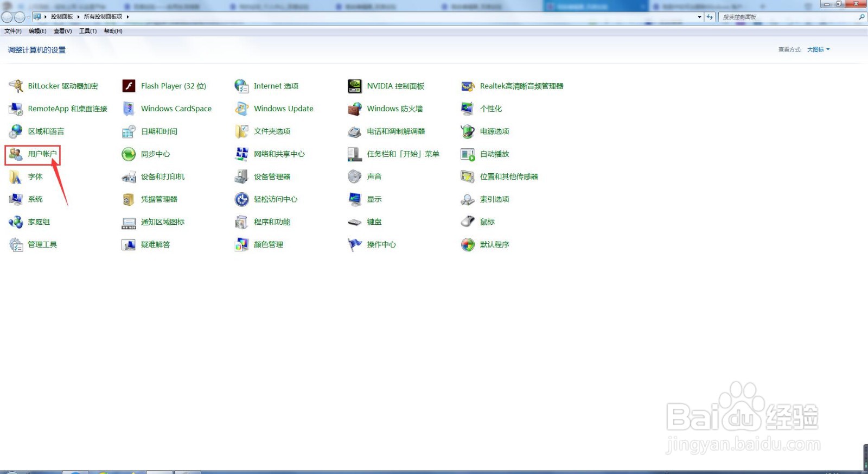
Task: Click the 自动播放 icon
Action: [468, 154]
